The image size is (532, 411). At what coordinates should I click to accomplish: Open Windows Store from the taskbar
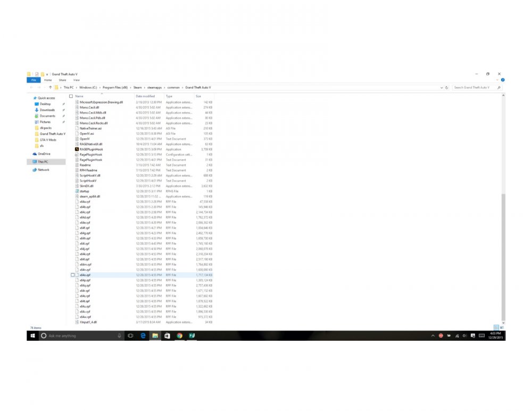pos(167,335)
